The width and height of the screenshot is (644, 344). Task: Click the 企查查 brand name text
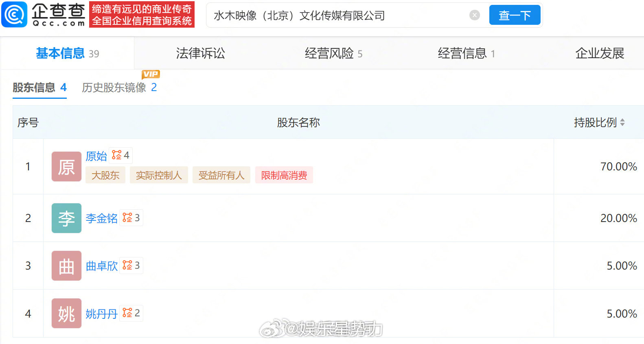click(59, 11)
